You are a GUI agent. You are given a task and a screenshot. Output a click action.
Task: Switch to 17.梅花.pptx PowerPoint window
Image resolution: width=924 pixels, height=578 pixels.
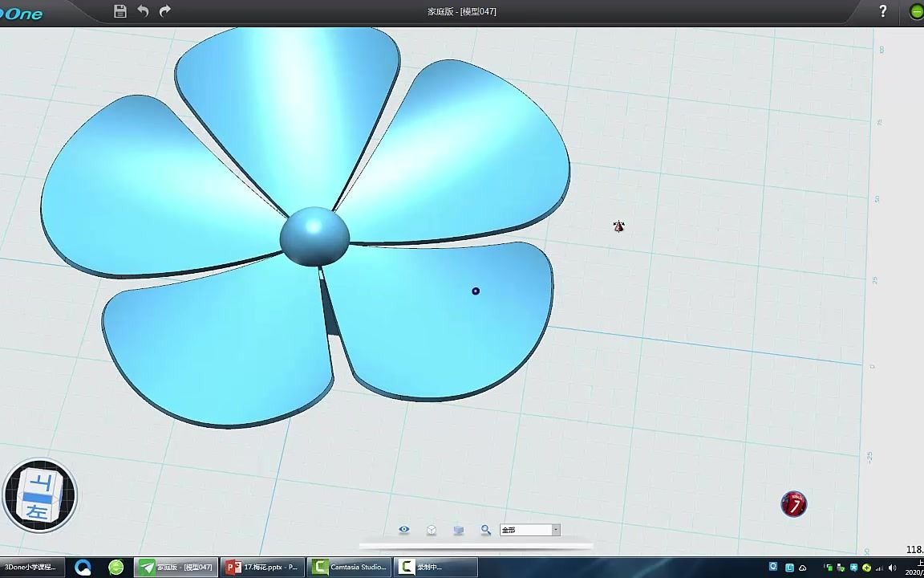[x=263, y=568]
